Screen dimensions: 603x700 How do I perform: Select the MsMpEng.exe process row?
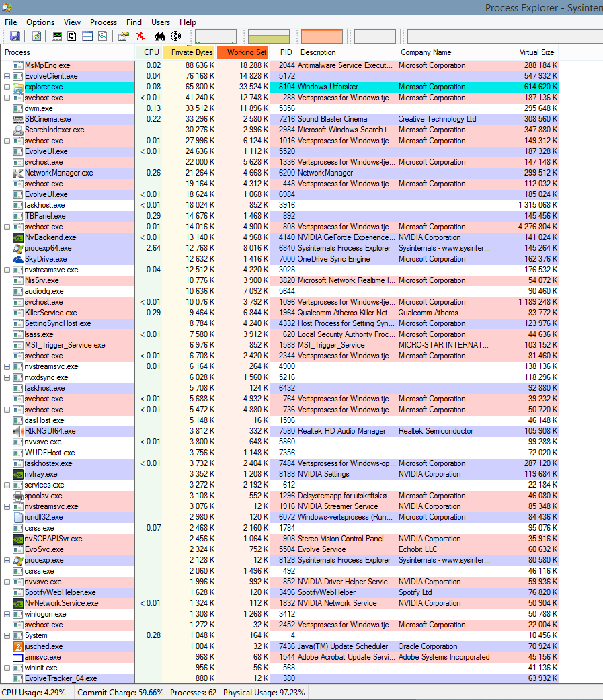[280, 65]
